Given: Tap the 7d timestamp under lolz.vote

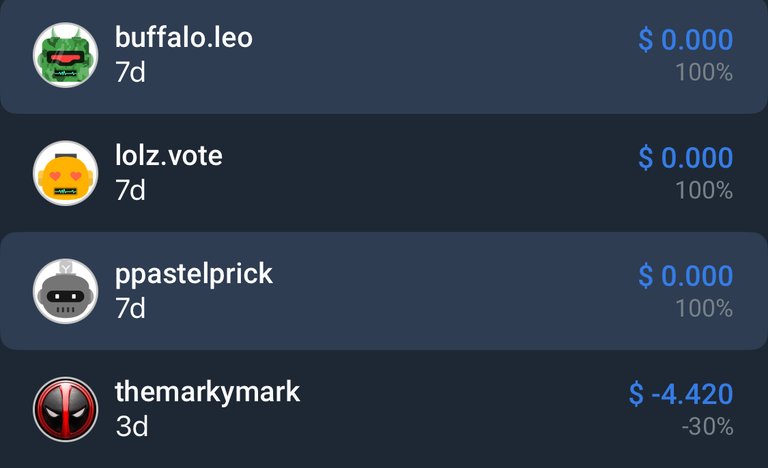Looking at the screenshot, I should point(130,191).
